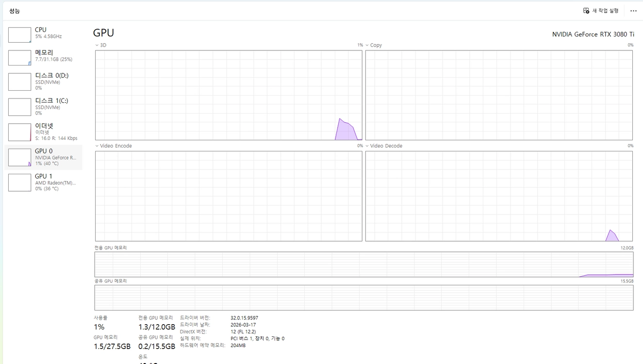
Task: Select GPU 1 AMD Radeon entry
Action: 43,182
